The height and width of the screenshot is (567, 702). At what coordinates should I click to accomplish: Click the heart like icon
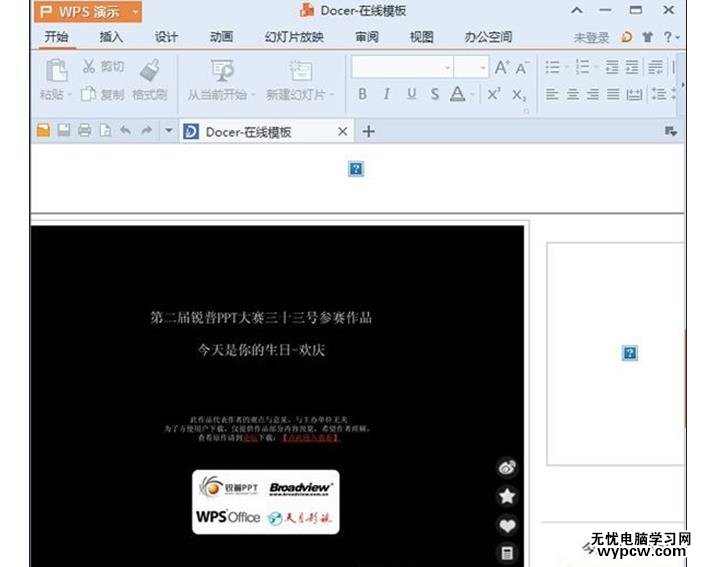tap(507, 525)
